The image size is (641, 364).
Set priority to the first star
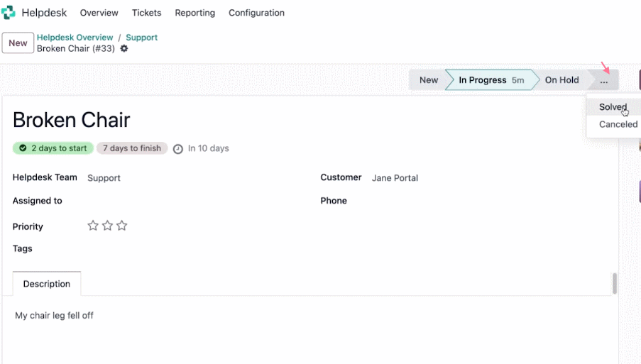click(93, 226)
